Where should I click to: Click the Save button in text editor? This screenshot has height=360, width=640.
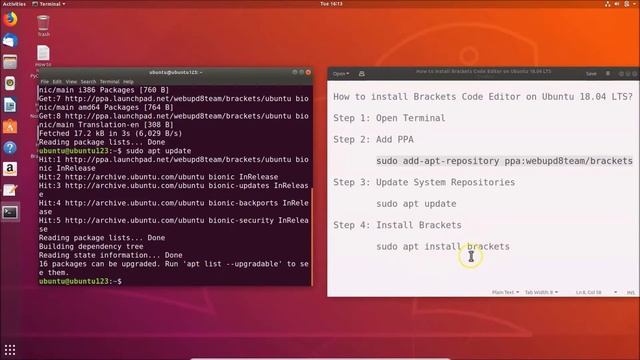point(591,73)
